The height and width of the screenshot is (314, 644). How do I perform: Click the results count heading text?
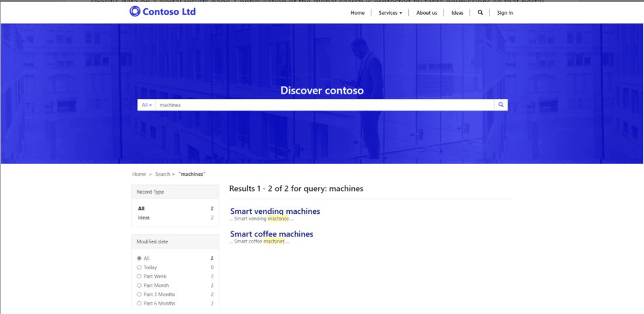(296, 189)
